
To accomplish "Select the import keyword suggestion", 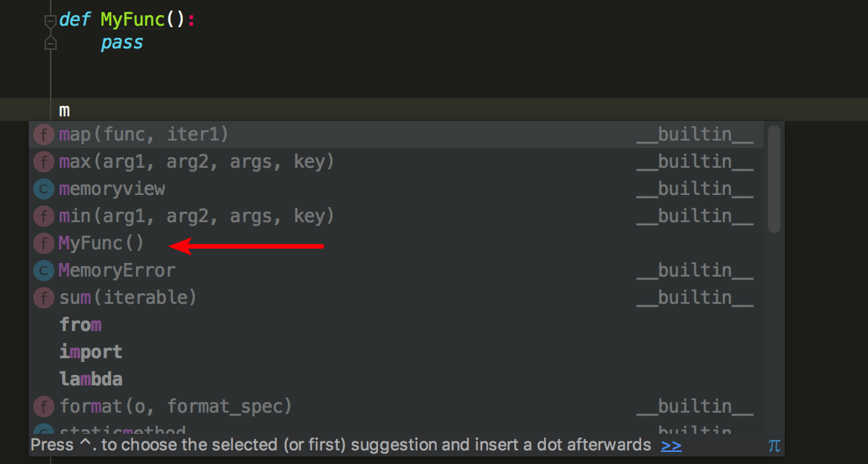I will (x=91, y=352).
